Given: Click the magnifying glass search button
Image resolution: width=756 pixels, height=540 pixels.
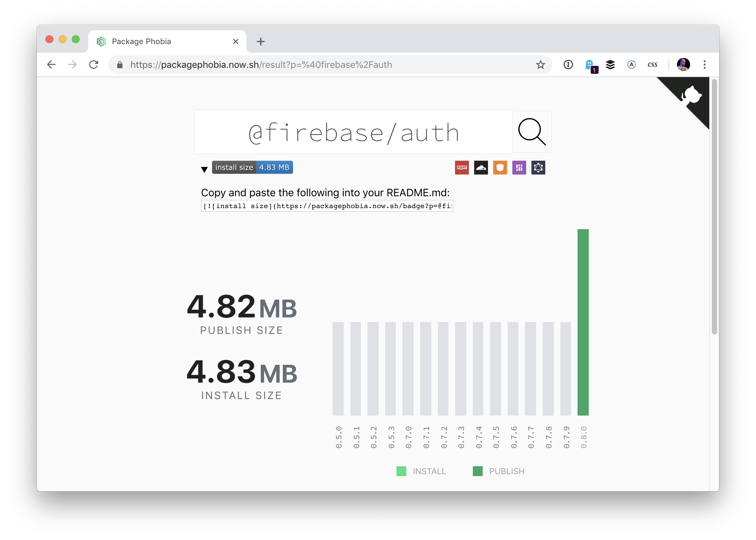Looking at the screenshot, I should (531, 132).
